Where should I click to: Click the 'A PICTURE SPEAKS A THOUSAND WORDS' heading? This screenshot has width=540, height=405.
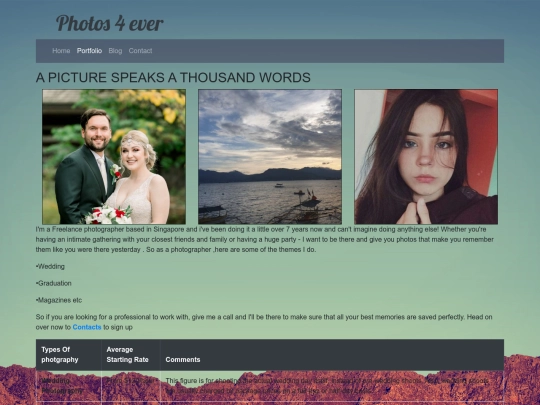tap(173, 77)
